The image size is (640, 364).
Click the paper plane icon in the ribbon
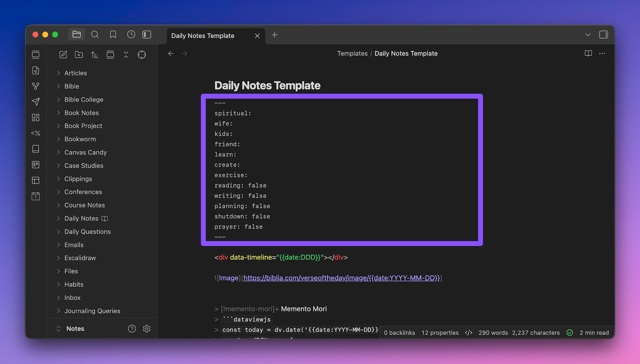click(36, 102)
